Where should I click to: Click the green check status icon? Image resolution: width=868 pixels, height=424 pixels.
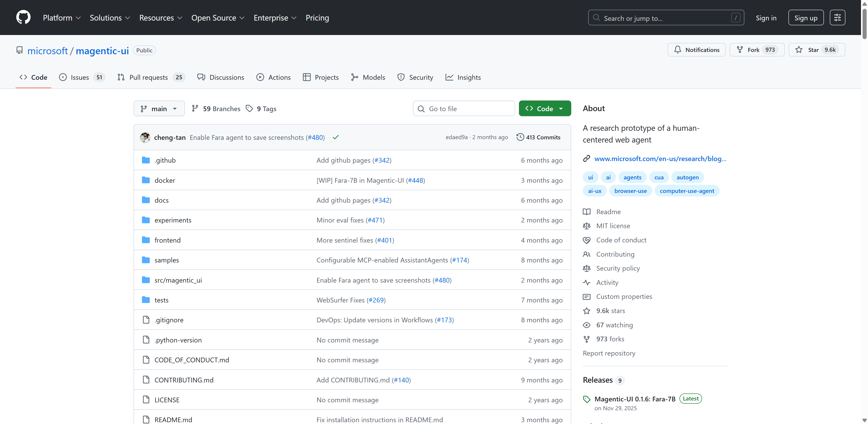335,137
